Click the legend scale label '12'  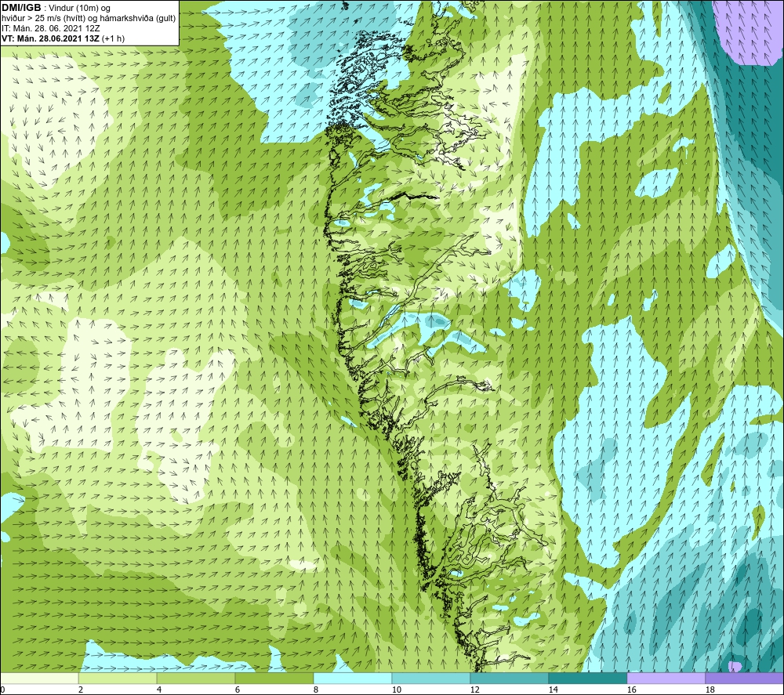click(474, 690)
